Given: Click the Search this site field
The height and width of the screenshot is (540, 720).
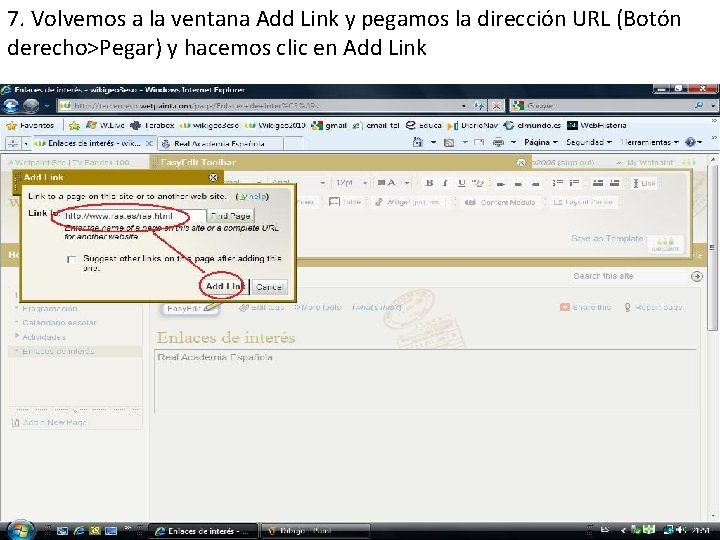Looking at the screenshot, I should pos(629,276).
